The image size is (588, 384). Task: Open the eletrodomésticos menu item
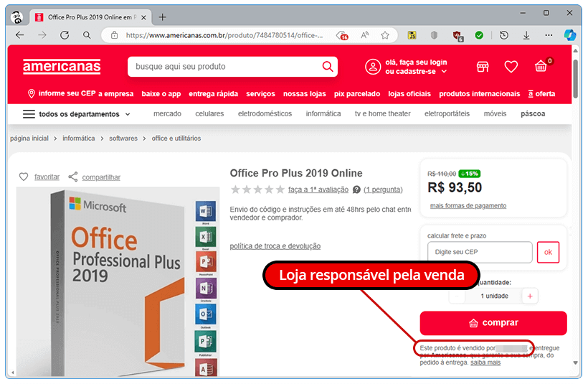265,113
